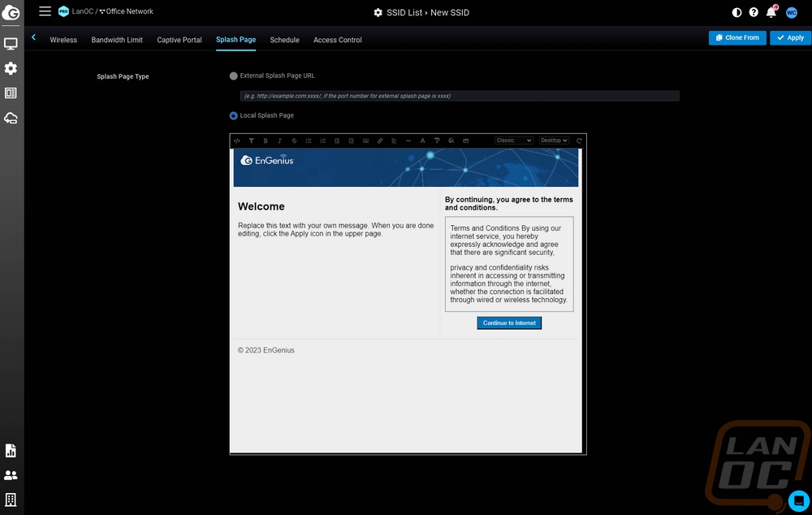Click the help question mark icon
This screenshot has height=515, width=812.
tap(754, 12)
